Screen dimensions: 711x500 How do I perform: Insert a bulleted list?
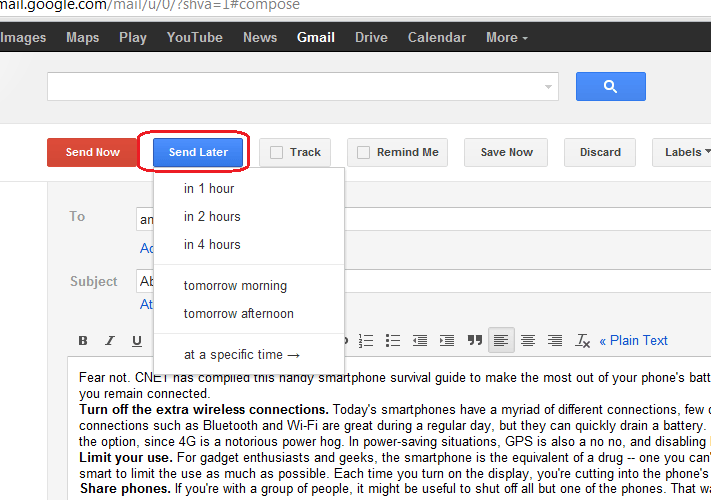coord(393,340)
